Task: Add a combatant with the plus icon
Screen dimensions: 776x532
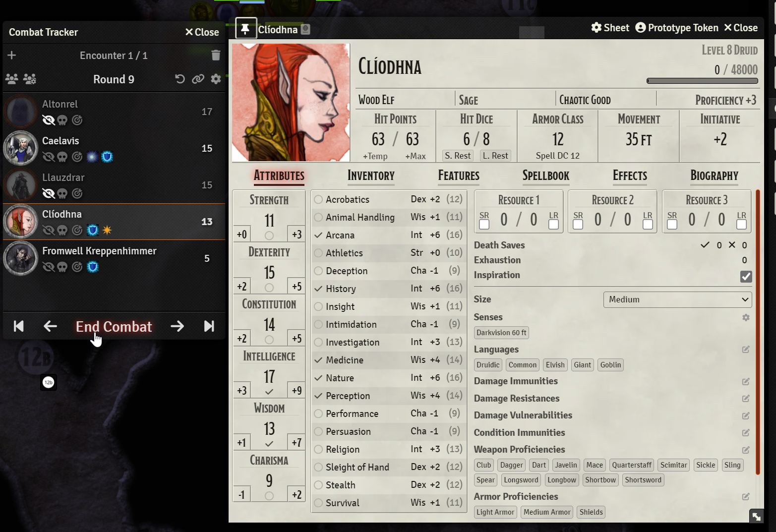Action: [x=12, y=55]
